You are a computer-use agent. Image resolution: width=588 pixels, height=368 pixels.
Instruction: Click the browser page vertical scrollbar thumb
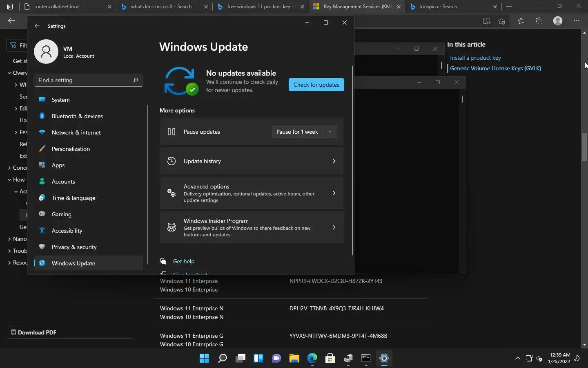point(584,147)
